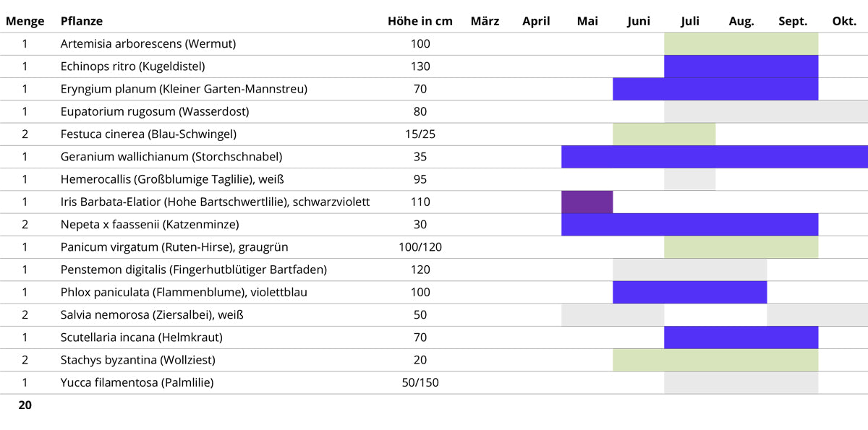The height and width of the screenshot is (430, 868).
Task: Select the 'Sept.' month header
Action: pyautogui.click(x=793, y=21)
